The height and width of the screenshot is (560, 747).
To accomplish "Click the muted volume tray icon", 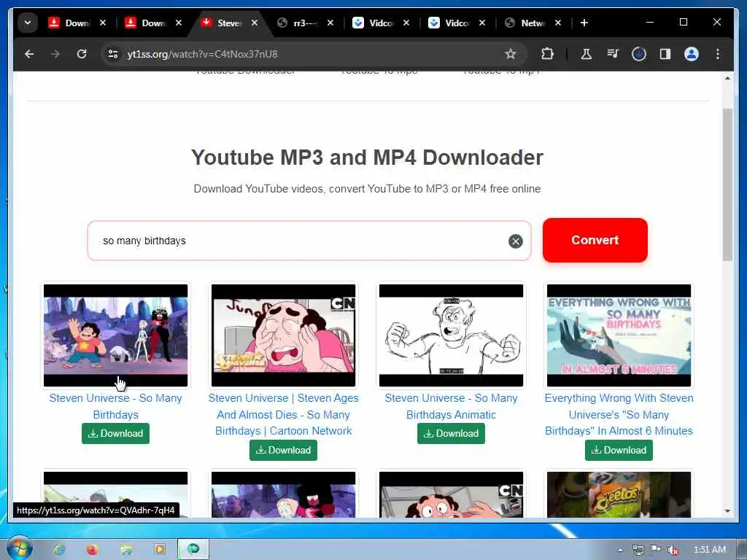I will point(673,550).
